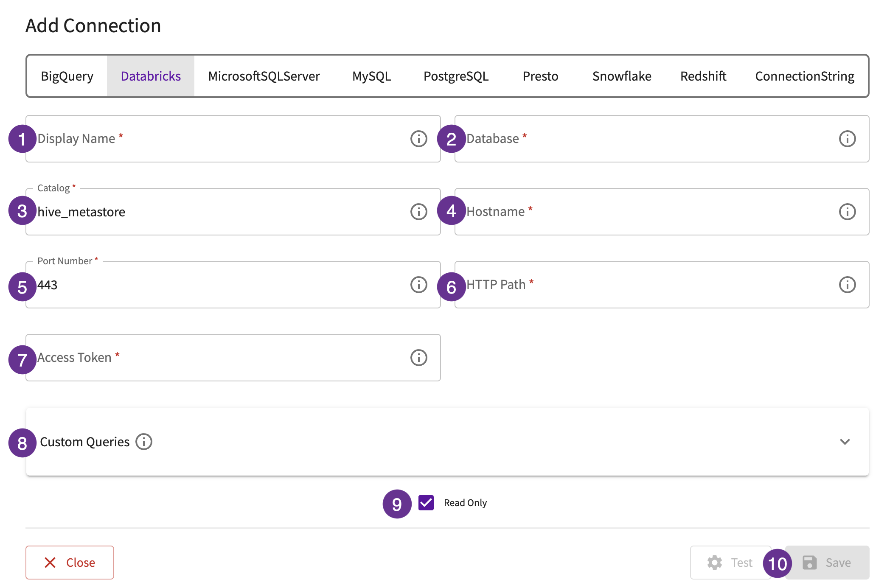Screen dimensions: 887x588
Task: Click the Test button
Action: (731, 562)
